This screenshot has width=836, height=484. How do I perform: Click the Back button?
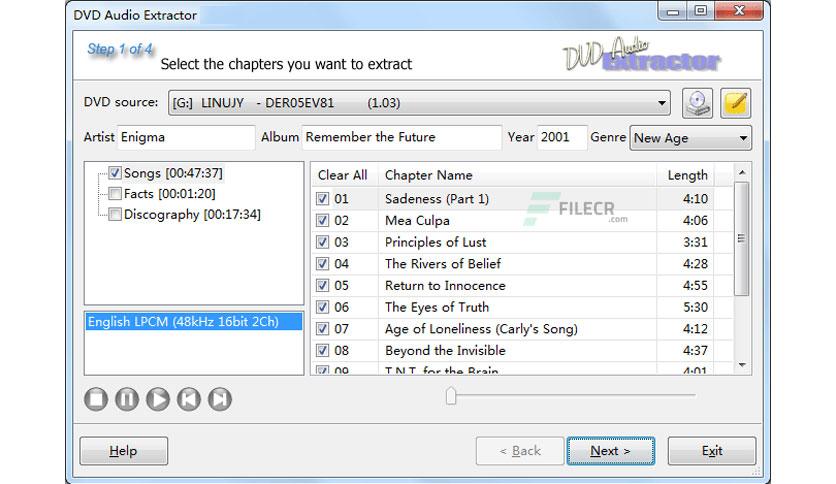tap(520, 451)
